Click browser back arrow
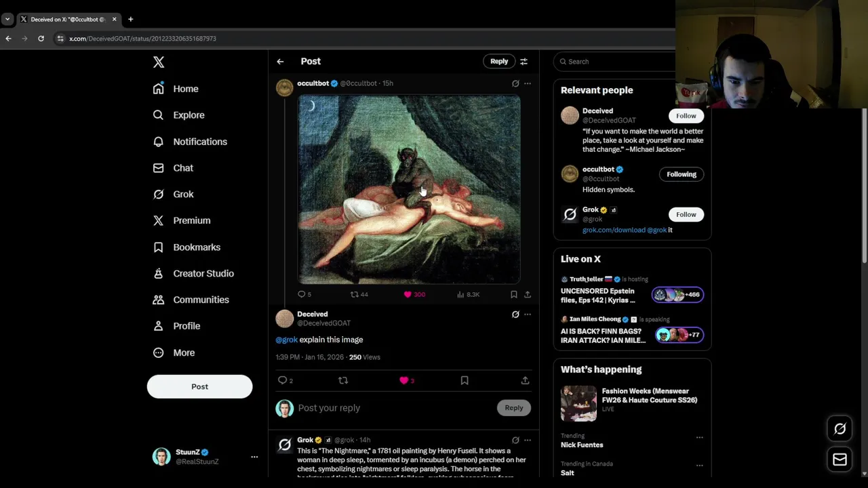 click(x=8, y=39)
